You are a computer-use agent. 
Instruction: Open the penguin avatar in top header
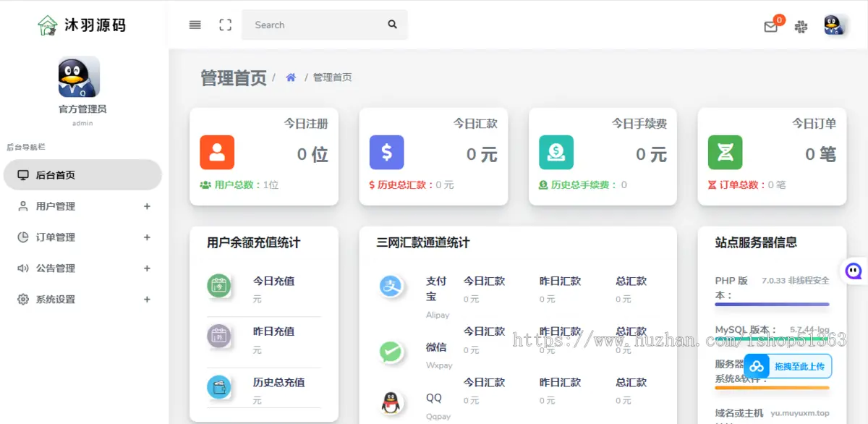(834, 25)
